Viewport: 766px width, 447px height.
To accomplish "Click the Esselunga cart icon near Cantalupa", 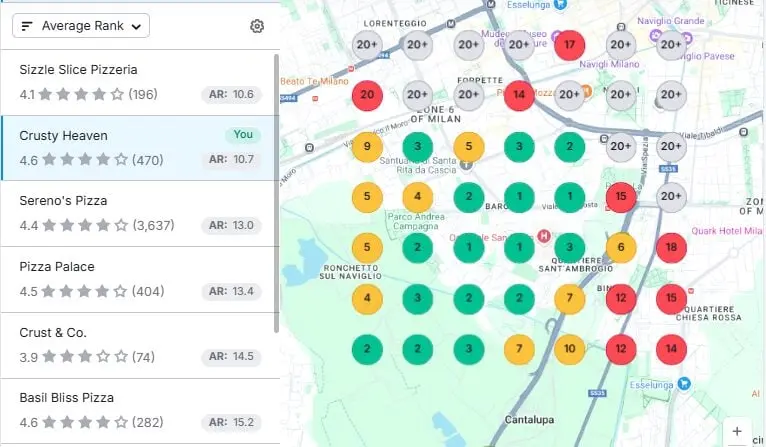I will click(x=684, y=384).
